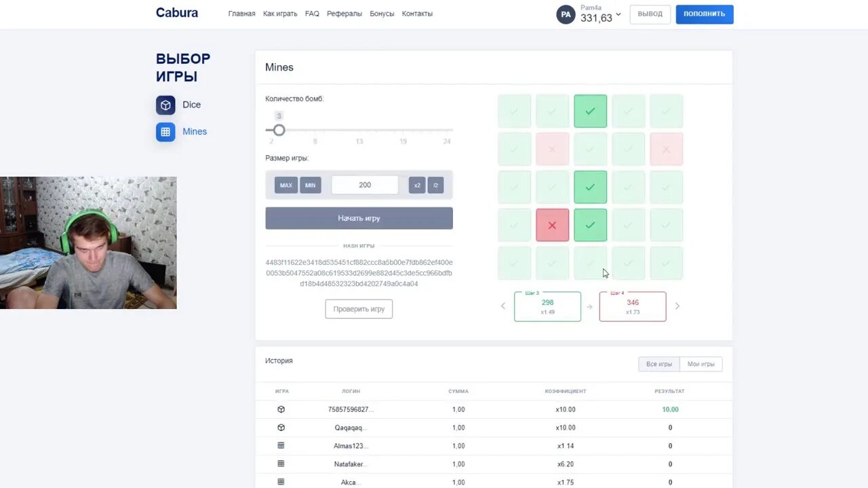Click the dice icon in 75857596827 row

281,409
